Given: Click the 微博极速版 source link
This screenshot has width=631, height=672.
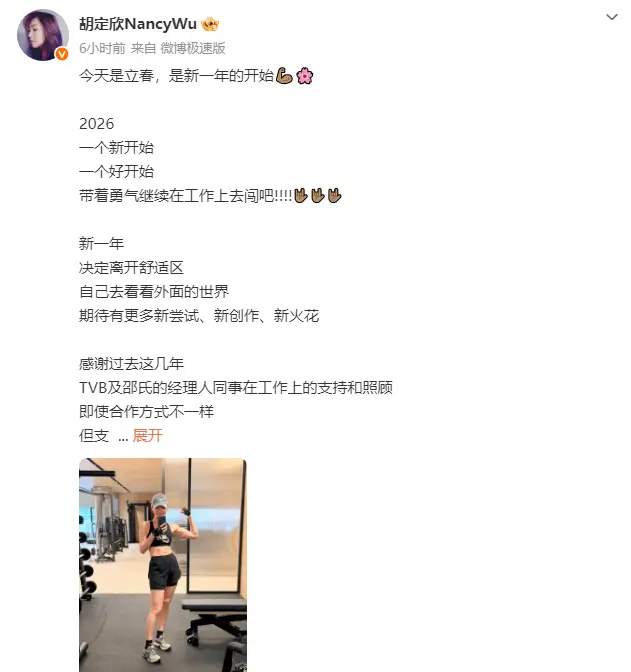Looking at the screenshot, I should click(193, 48).
